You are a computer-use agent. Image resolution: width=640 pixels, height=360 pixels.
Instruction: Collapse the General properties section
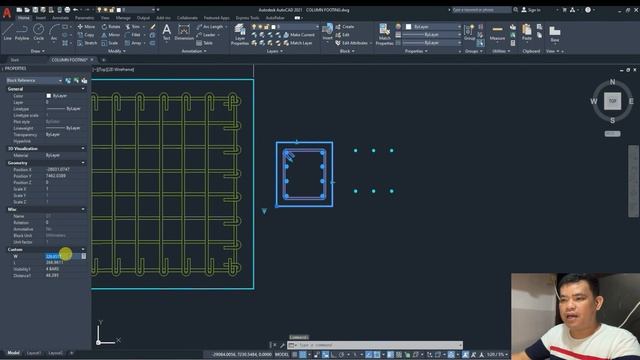(83, 89)
